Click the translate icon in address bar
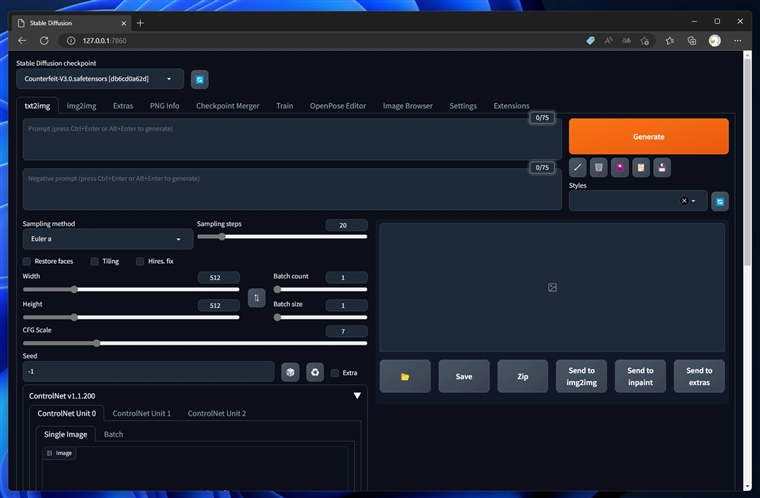Screen dimensions: 760x498 (626, 41)
